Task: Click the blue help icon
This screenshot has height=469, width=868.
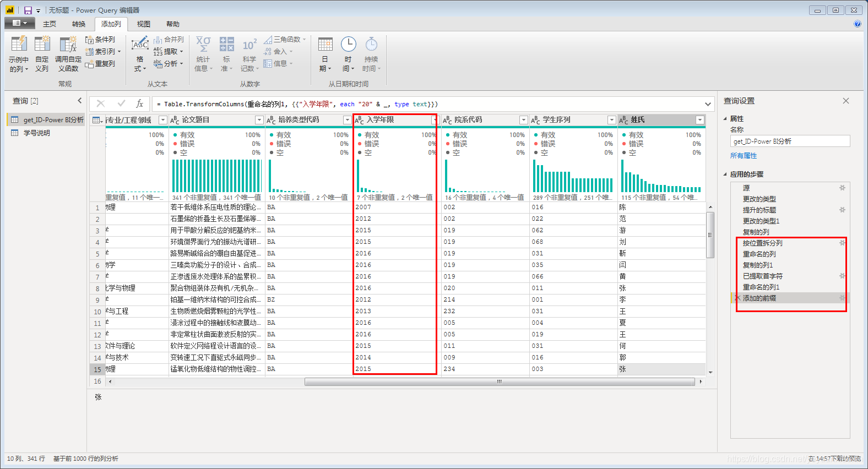Action: click(x=857, y=24)
